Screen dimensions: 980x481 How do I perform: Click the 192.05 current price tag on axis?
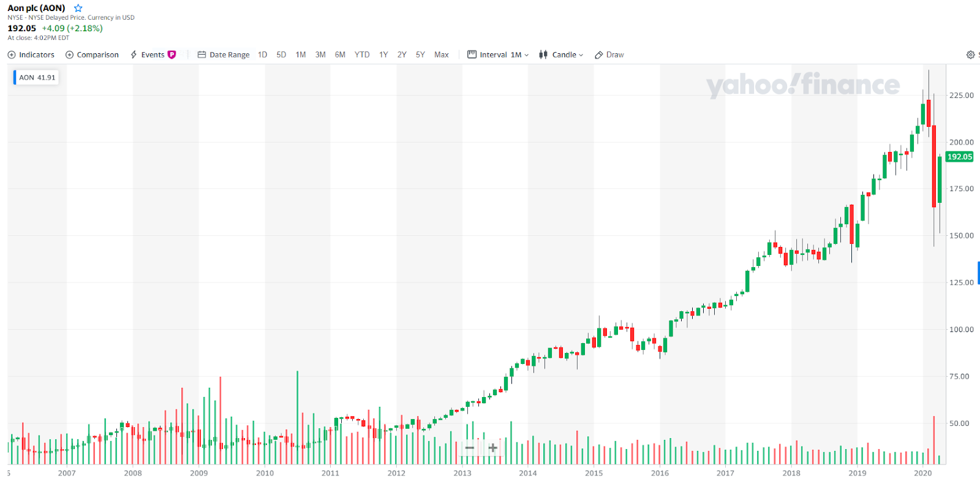pyautogui.click(x=960, y=157)
